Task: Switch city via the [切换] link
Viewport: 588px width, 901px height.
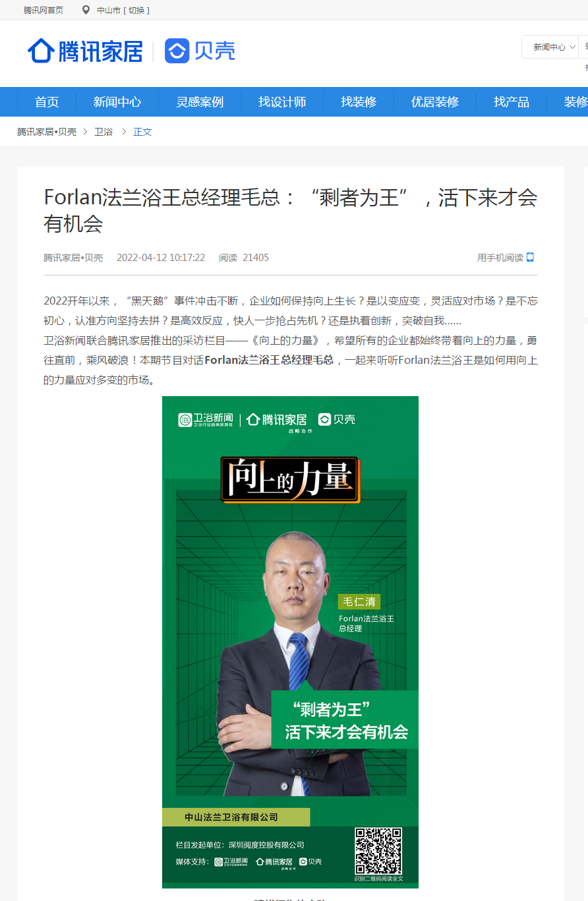Action: click(x=136, y=10)
